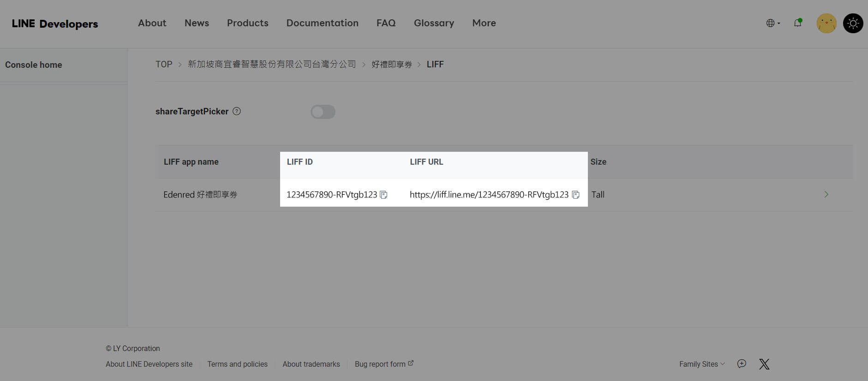The width and height of the screenshot is (868, 381).
Task: Open the 好禮即享券 channel breadcrumb
Action: 392,65
